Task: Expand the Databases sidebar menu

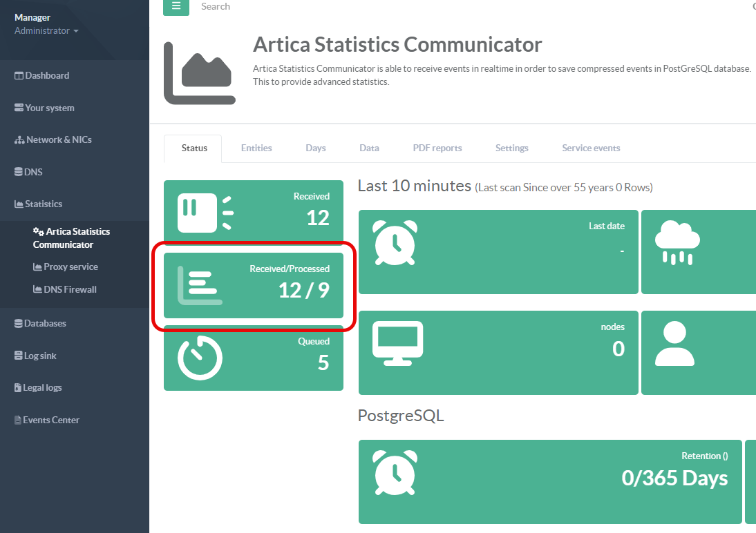Action: point(45,324)
